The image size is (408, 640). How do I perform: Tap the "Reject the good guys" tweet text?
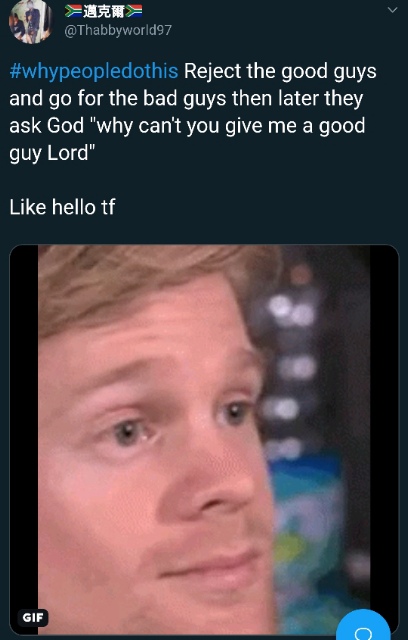pos(280,71)
